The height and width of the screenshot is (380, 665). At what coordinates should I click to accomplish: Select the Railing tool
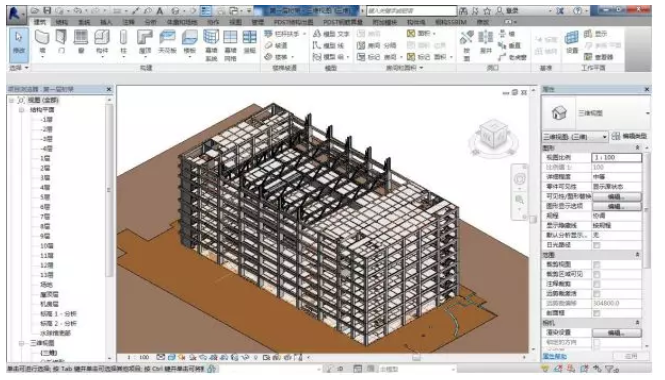284,34
